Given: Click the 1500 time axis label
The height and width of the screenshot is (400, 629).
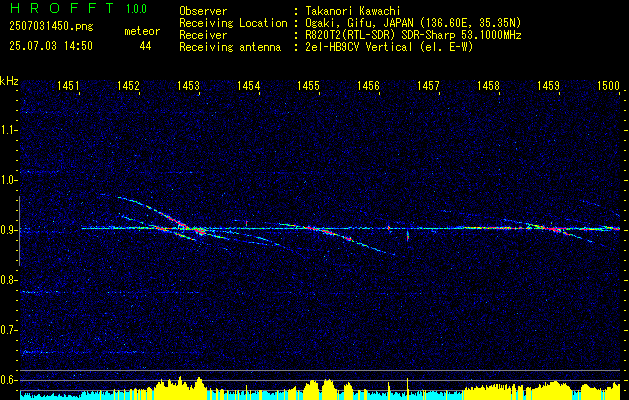Looking at the screenshot, I should [609, 85].
